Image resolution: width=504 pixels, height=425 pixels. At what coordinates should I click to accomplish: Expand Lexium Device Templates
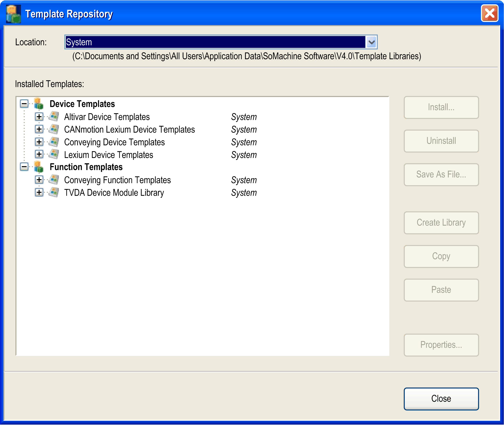tap(39, 154)
